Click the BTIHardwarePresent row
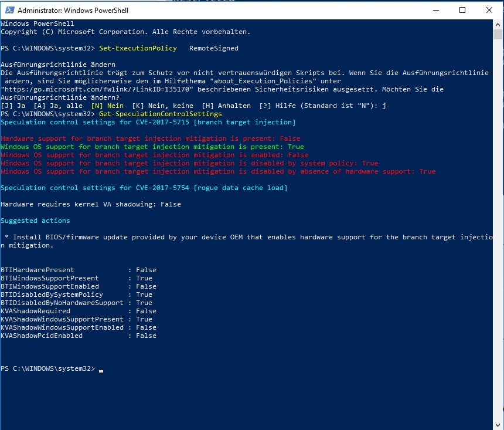The width and height of the screenshot is (504, 430). [x=79, y=270]
